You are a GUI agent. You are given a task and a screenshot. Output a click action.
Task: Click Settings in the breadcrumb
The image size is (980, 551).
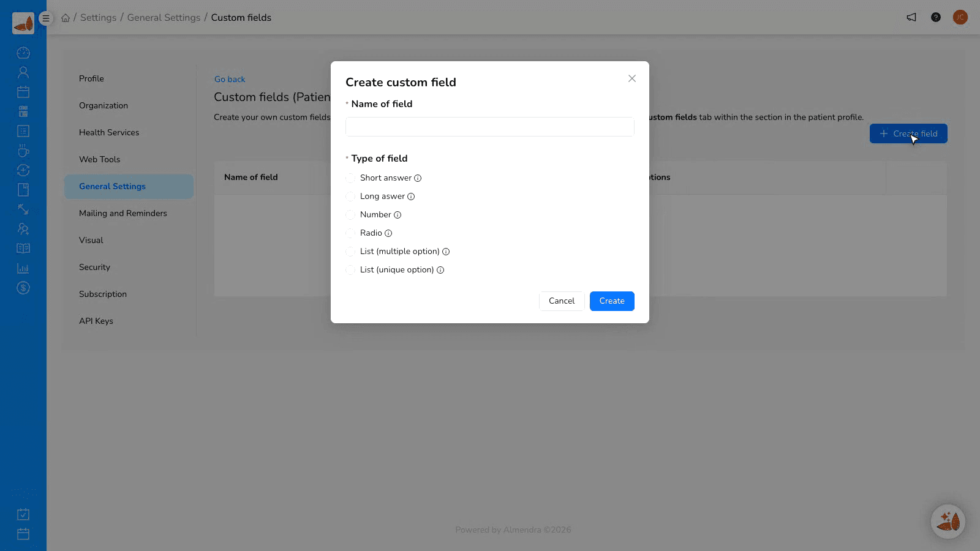[98, 18]
